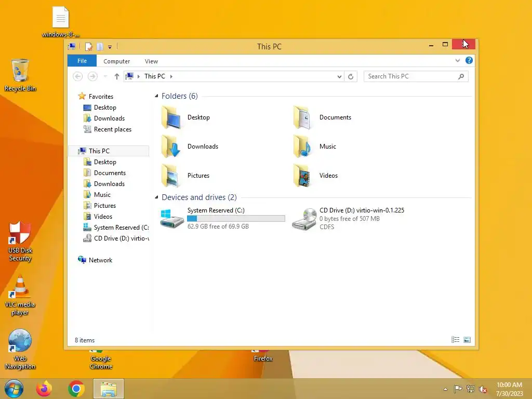
Task: Open the Computer ribbon tab
Action: 117,61
